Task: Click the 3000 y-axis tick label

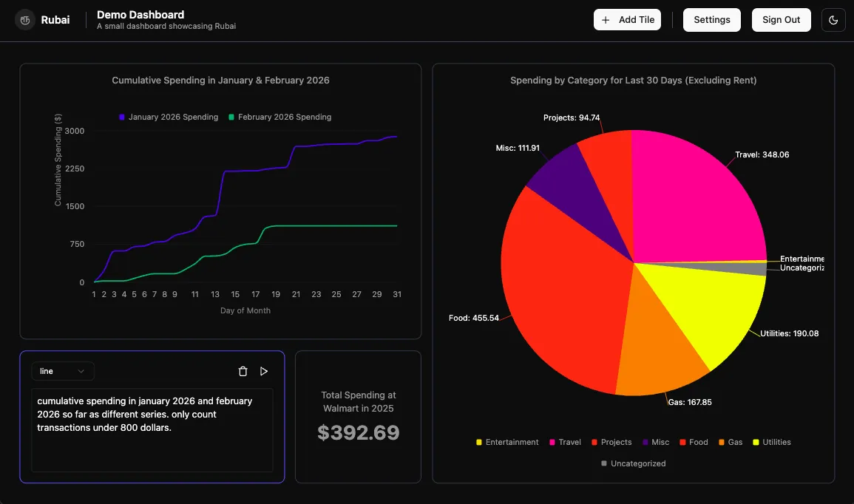Action: [x=75, y=131]
